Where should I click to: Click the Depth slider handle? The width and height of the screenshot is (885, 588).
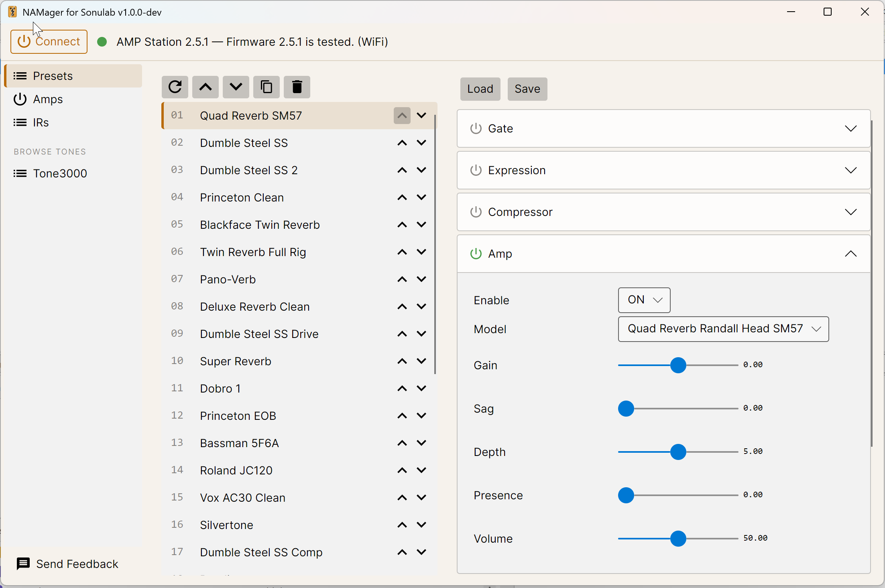point(678,452)
